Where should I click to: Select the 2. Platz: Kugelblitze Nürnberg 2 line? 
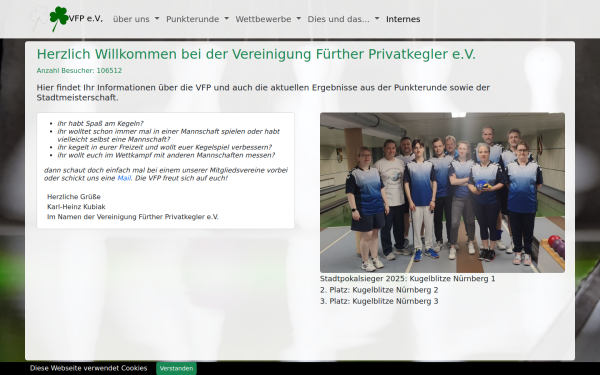click(379, 290)
